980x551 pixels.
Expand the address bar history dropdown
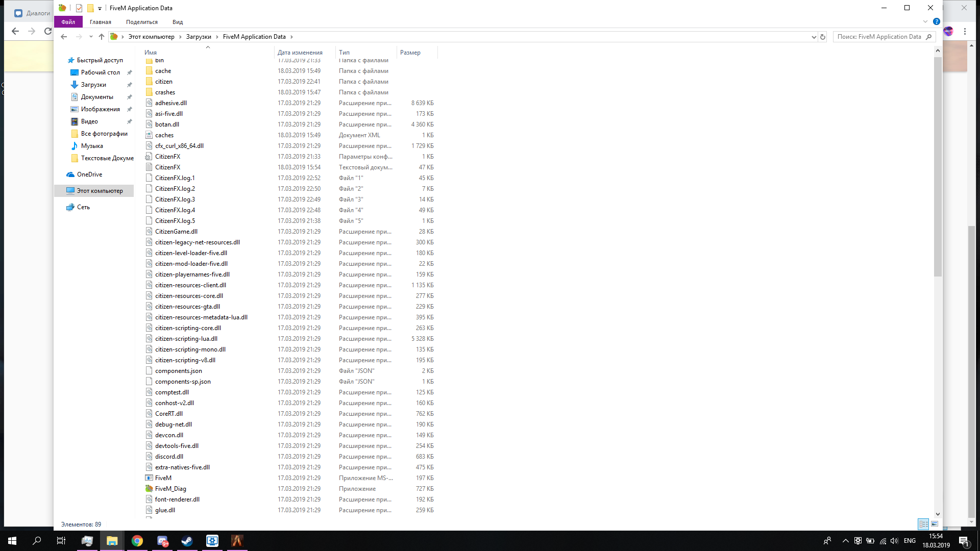click(x=814, y=37)
